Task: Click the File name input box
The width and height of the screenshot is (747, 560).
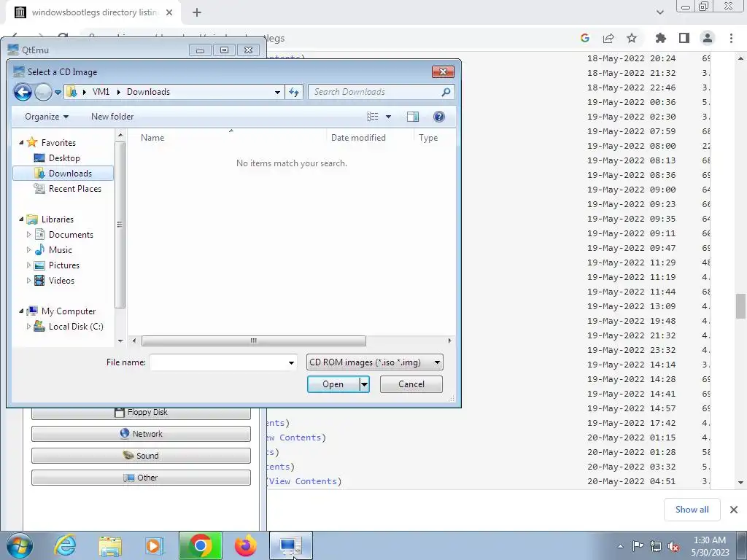Action: click(218, 362)
